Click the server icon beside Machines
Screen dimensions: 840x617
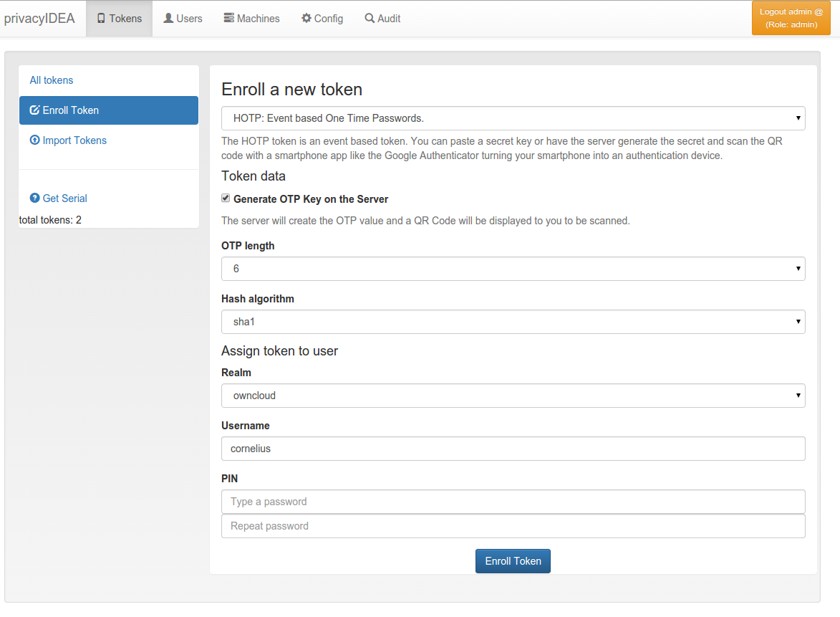(228, 18)
